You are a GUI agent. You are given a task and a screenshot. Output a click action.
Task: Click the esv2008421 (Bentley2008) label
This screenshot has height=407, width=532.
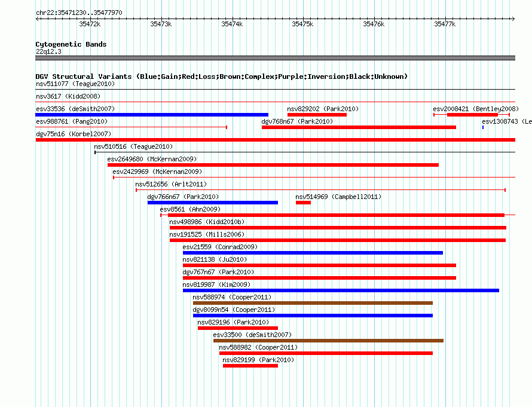pos(476,109)
